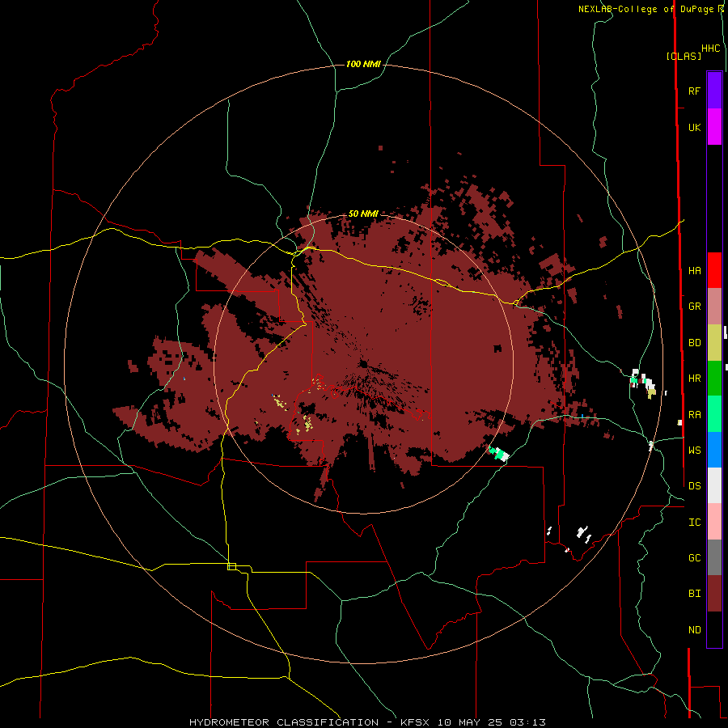
Task: Click the HHC product label
Action: click(711, 49)
